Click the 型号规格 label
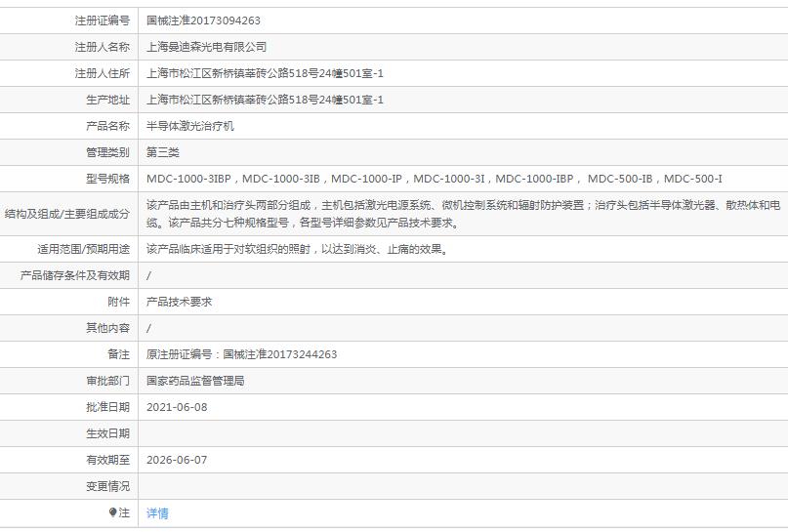Viewport: 788px width, 532px height. click(107, 179)
